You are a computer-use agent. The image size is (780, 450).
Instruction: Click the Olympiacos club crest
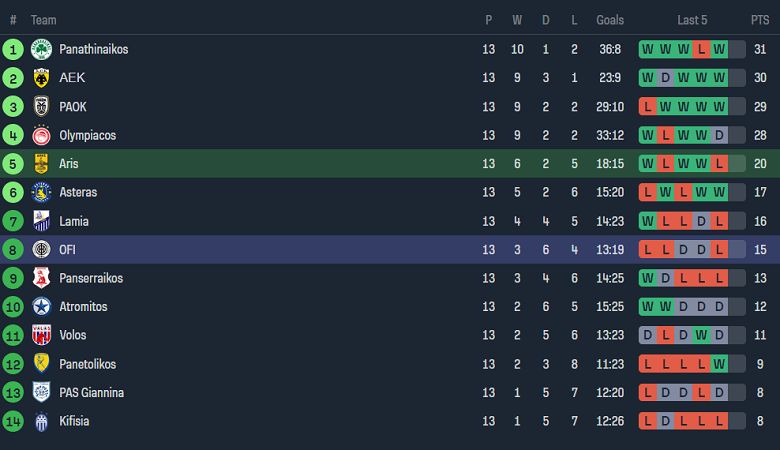(x=41, y=135)
